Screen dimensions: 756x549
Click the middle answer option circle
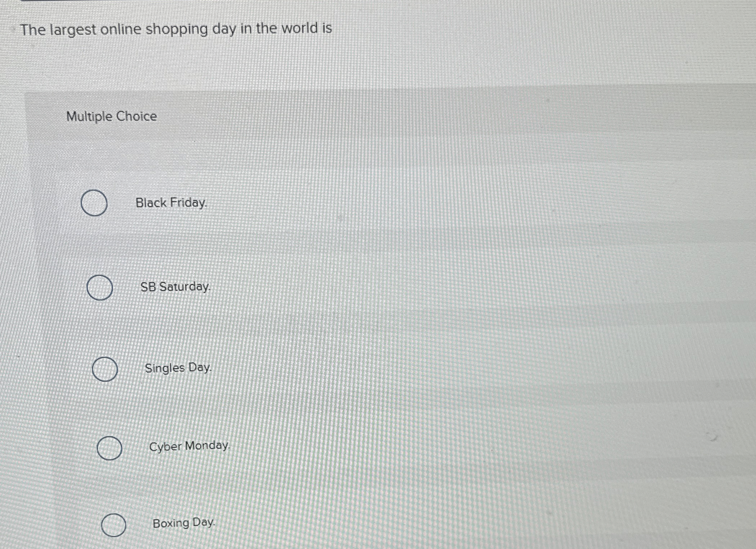(104, 369)
